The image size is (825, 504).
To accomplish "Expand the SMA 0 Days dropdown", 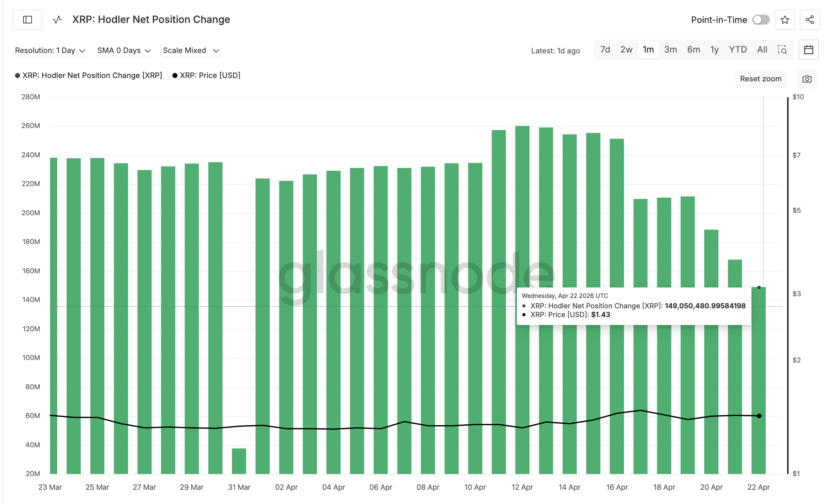I will [124, 50].
